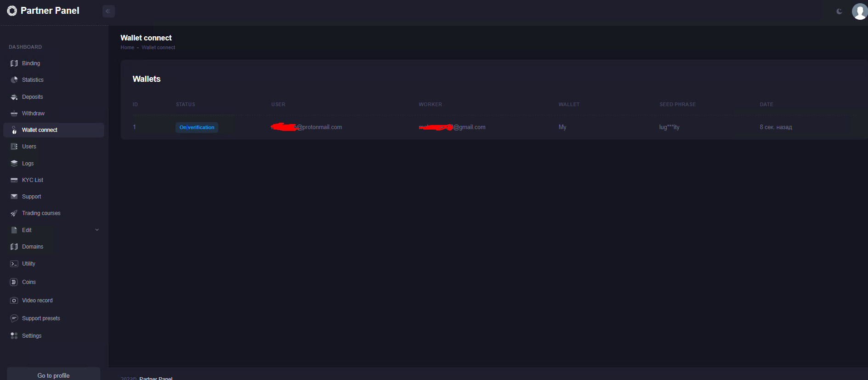Open Utility via the terminal icon
Viewport: 868px width, 380px height.
pyautogui.click(x=14, y=264)
